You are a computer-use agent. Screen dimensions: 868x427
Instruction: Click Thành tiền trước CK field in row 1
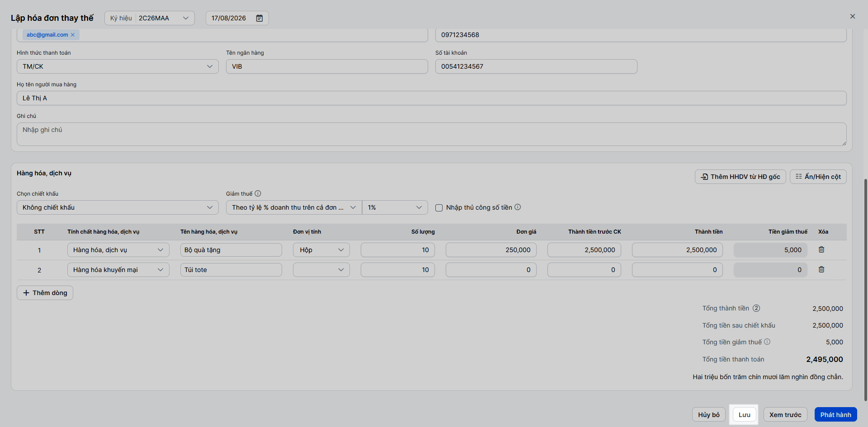click(584, 250)
